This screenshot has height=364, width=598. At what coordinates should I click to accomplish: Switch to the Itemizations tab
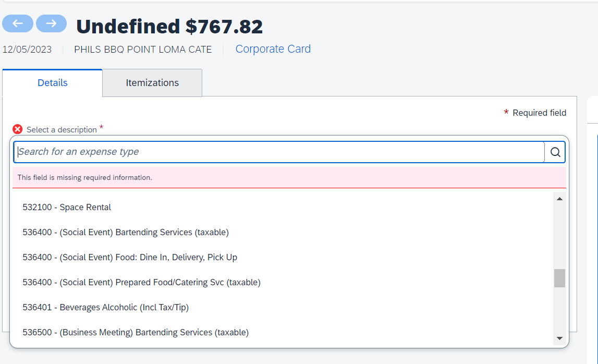coord(152,82)
